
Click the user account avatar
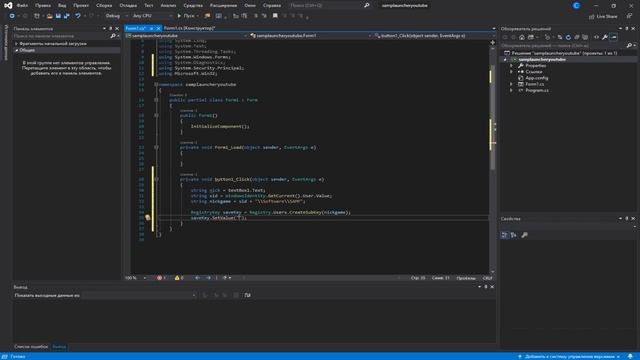576,6
